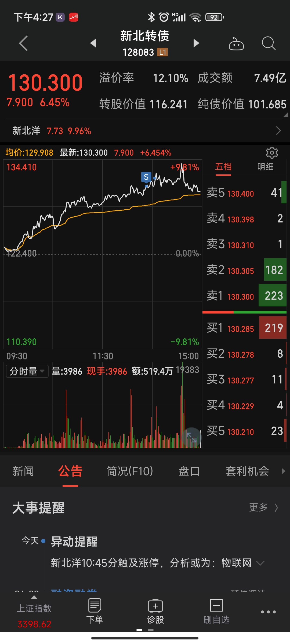290x644 pixels.
Task: Read 新北洋10:45分触及涨停 alert text
Action: coord(151,563)
